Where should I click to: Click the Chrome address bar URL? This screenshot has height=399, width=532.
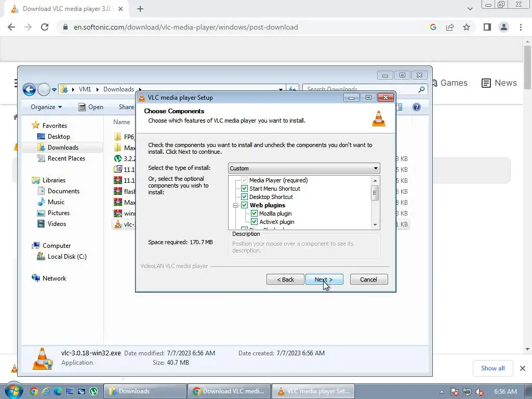[x=185, y=27]
